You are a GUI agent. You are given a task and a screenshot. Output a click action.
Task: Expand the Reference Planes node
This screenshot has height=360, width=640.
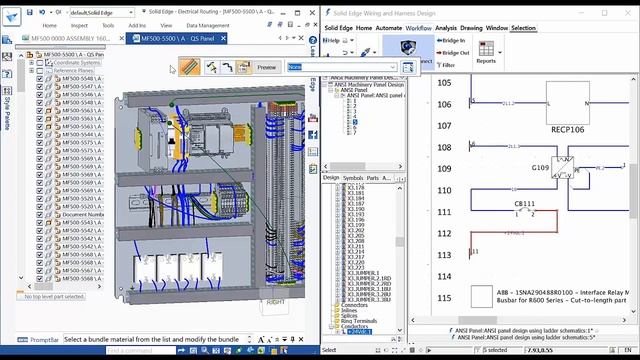(x=31, y=71)
